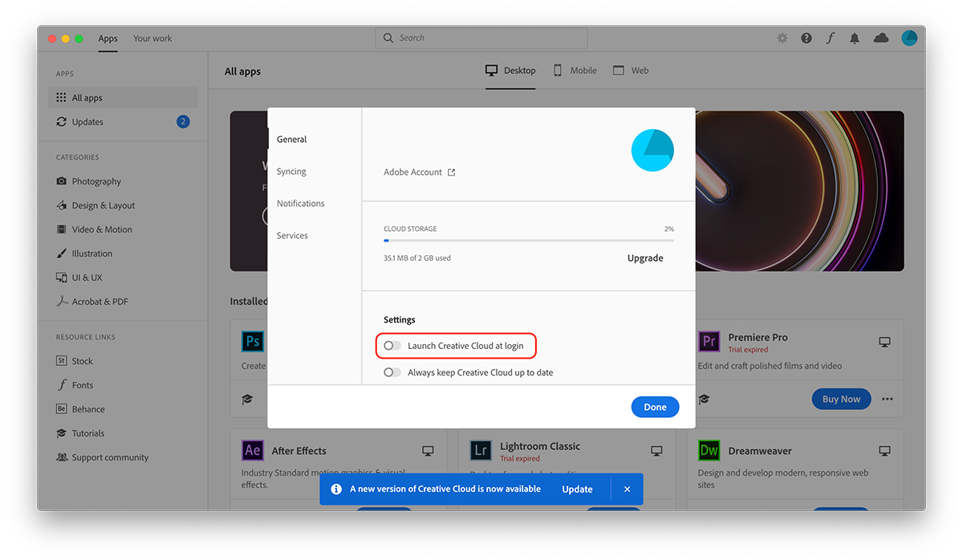Image resolution: width=963 pixels, height=560 pixels.
Task: Open the Services preferences tab
Action: pos(292,236)
